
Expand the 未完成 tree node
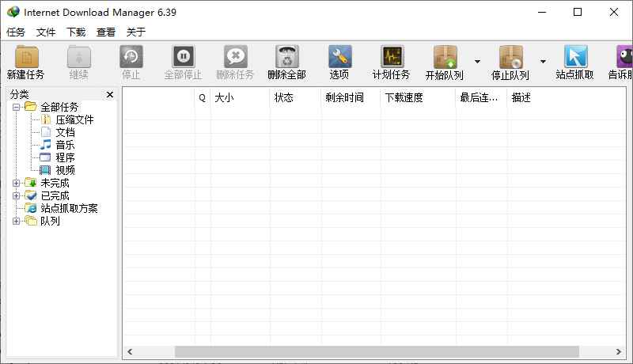pos(16,184)
